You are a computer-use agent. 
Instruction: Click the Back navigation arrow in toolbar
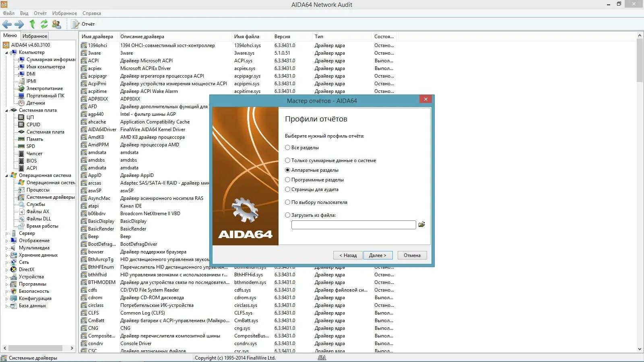point(7,24)
